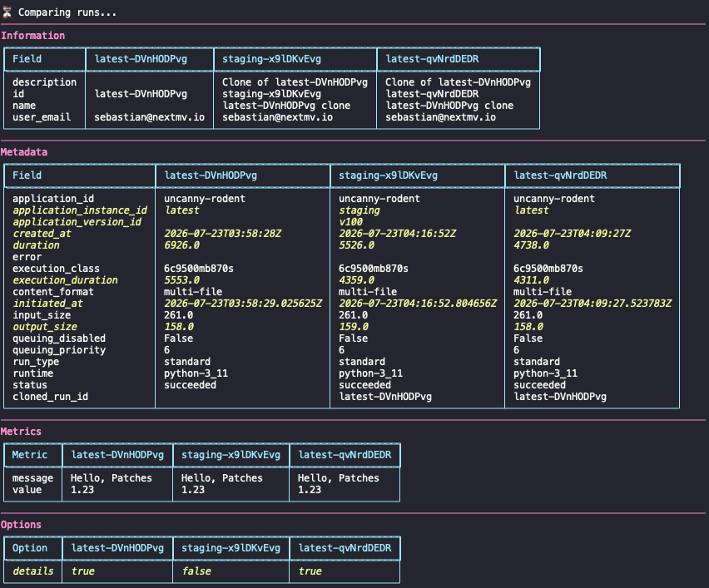The width and height of the screenshot is (709, 588).
Task: Click the 'created_at' field label
Action: coord(42,234)
